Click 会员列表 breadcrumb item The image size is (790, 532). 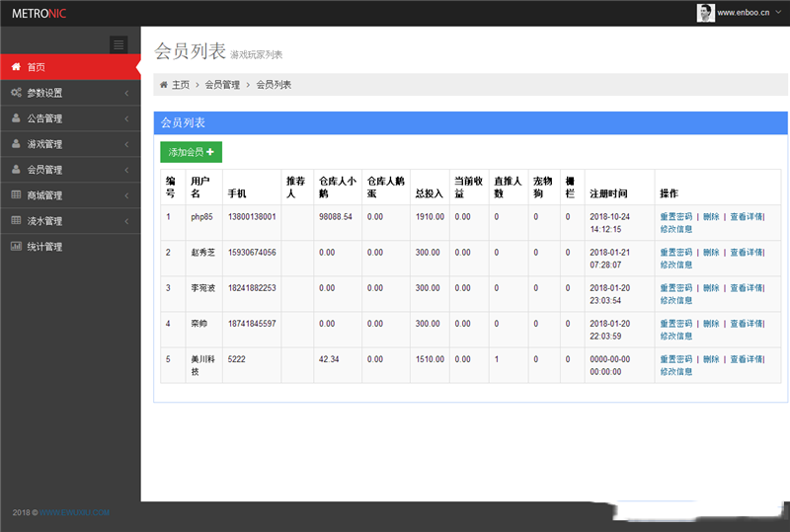point(274,85)
